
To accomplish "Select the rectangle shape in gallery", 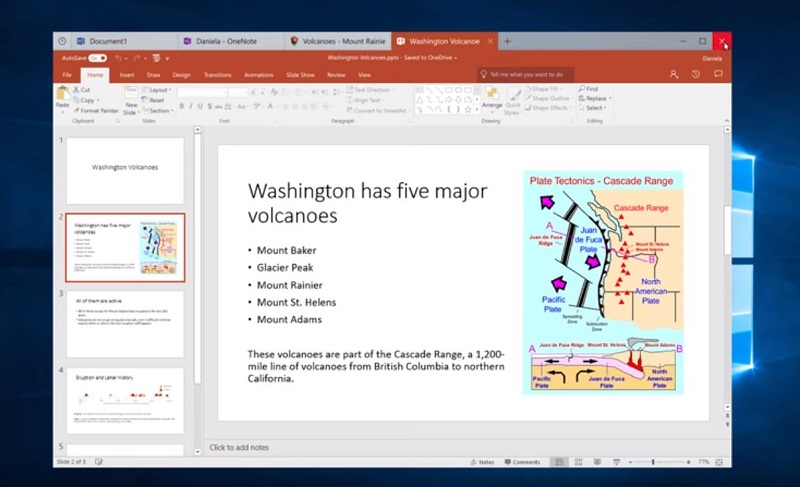I will pos(448,90).
